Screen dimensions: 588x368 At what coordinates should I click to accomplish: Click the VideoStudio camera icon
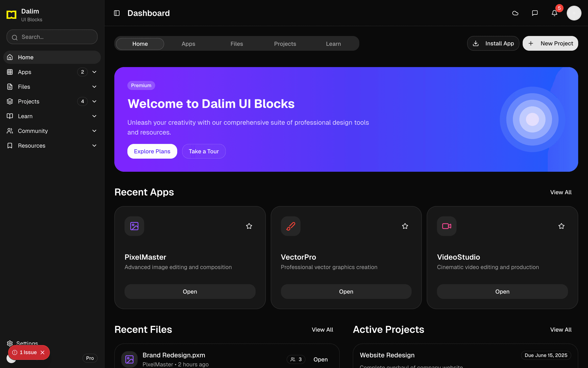(447, 226)
